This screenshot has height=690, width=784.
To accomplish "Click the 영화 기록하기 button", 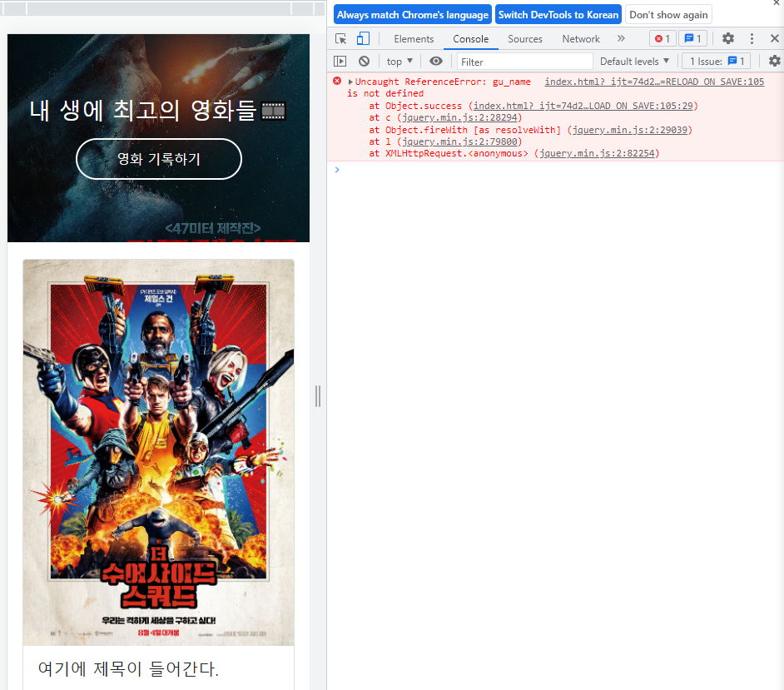I will 158,159.
